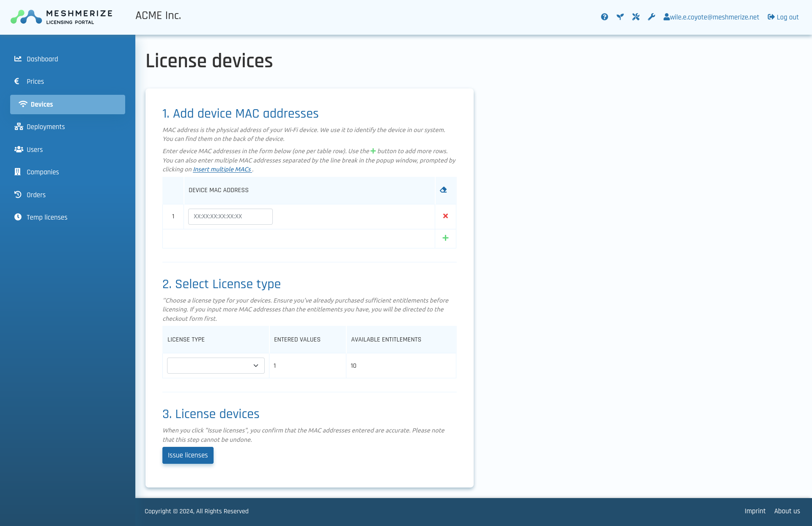Open the Insert multiple MACs link
This screenshot has height=526, width=812.
[x=222, y=169]
